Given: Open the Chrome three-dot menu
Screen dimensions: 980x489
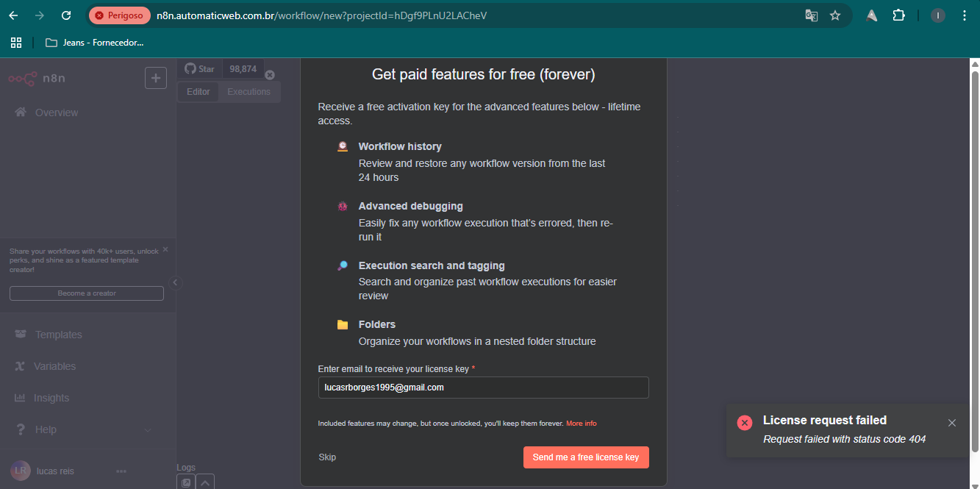Looking at the screenshot, I should click(965, 15).
